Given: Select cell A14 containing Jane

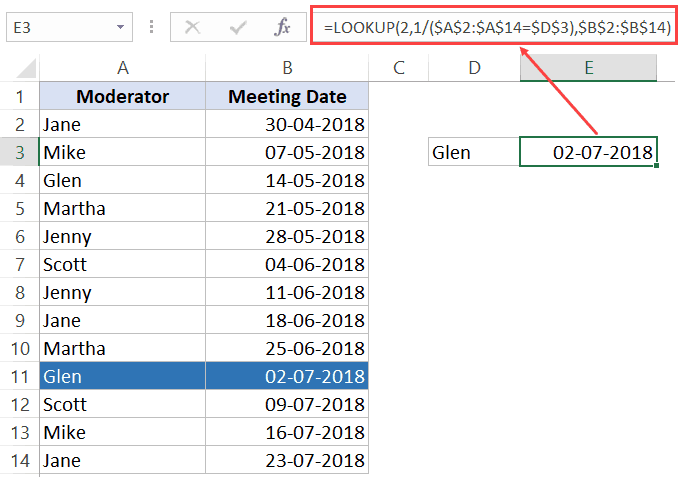Looking at the screenshot, I should click(122, 461).
